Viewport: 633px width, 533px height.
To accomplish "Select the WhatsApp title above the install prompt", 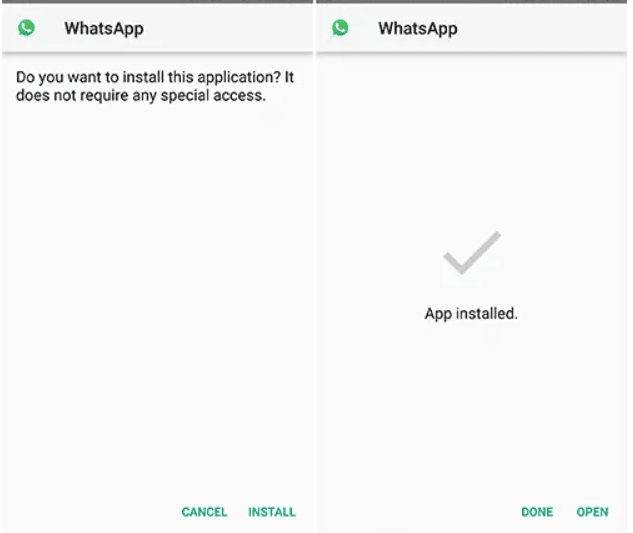I will 104,29.
